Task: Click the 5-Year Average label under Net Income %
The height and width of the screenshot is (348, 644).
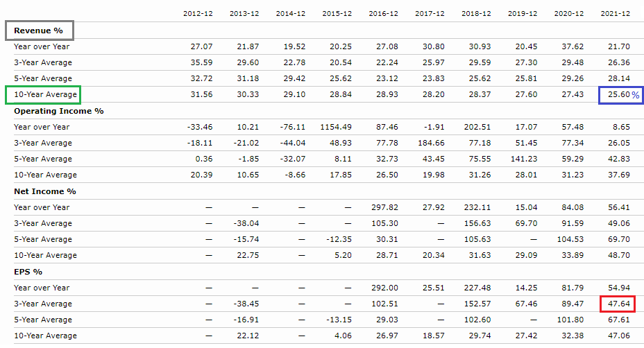Action: (43, 239)
